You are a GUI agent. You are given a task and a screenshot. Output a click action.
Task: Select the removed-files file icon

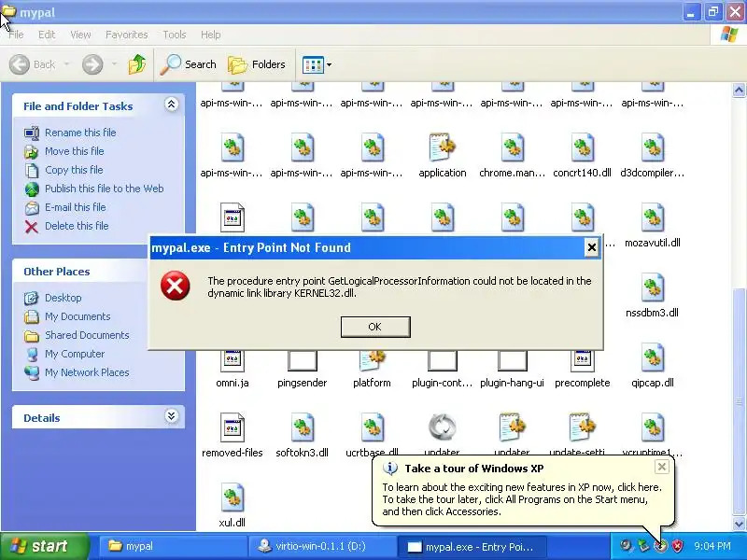pyautogui.click(x=233, y=427)
